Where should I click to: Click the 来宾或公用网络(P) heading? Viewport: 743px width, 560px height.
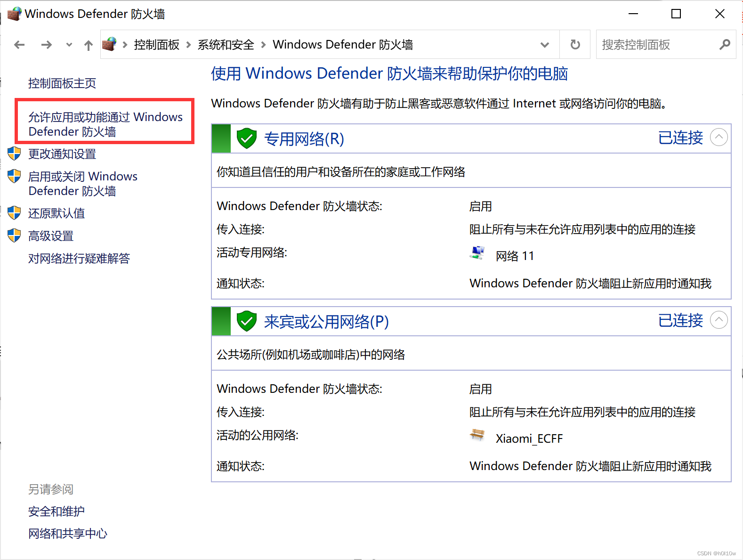[326, 322]
